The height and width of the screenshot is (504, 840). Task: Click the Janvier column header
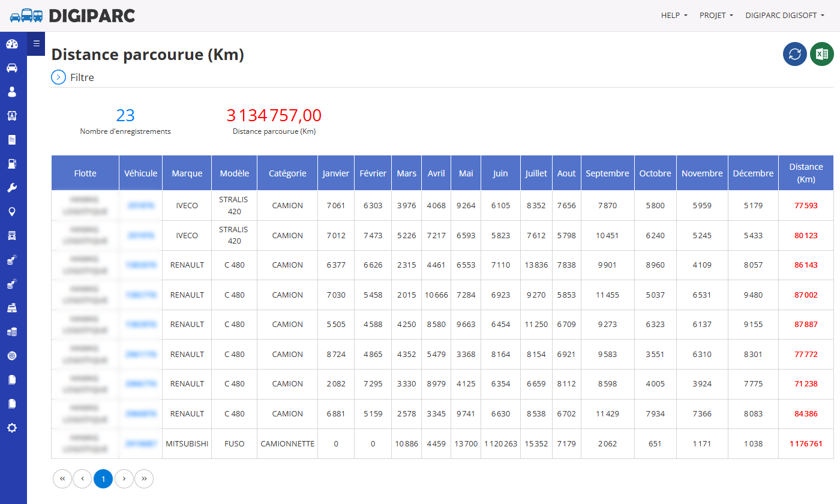(336, 173)
